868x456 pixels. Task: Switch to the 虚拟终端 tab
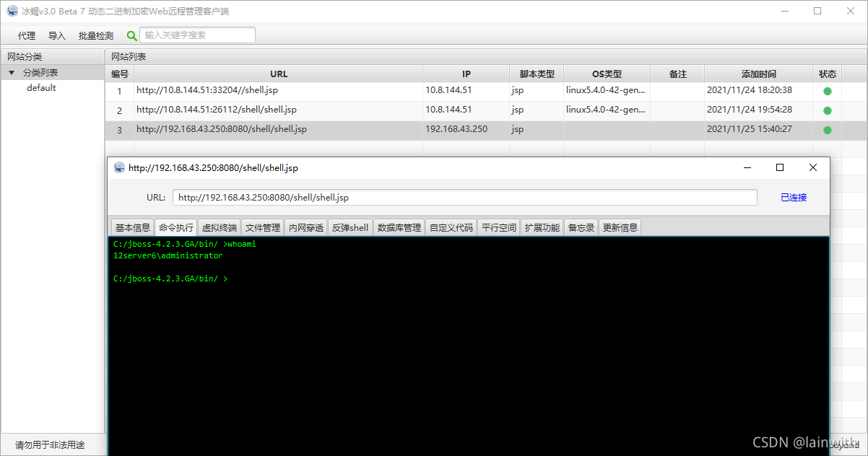point(219,227)
